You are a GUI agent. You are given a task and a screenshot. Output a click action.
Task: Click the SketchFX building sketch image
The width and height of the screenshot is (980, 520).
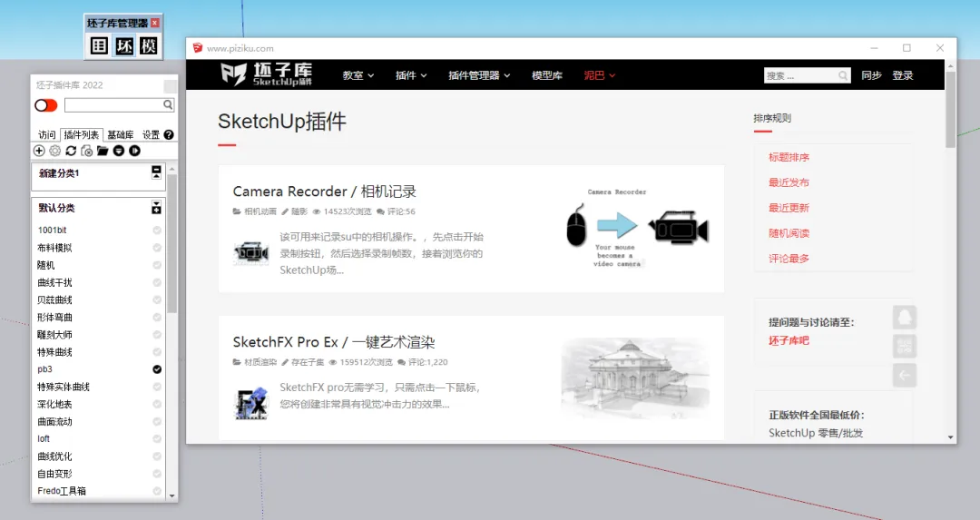(x=635, y=378)
